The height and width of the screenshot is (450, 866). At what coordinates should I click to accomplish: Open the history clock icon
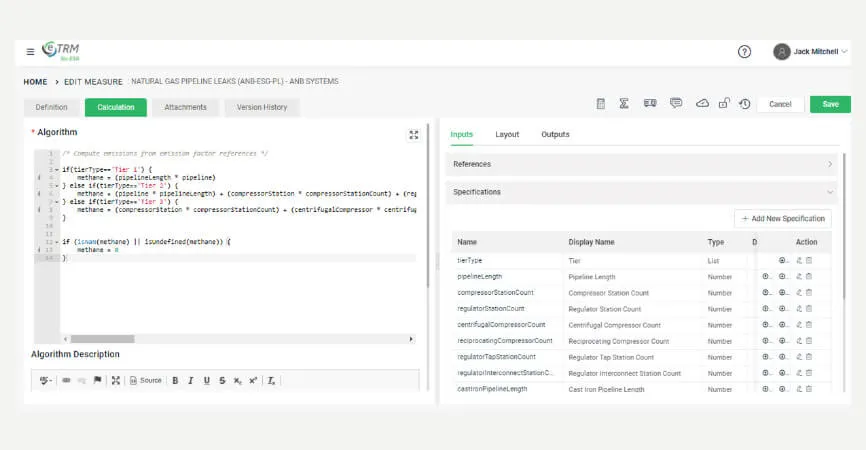click(744, 103)
